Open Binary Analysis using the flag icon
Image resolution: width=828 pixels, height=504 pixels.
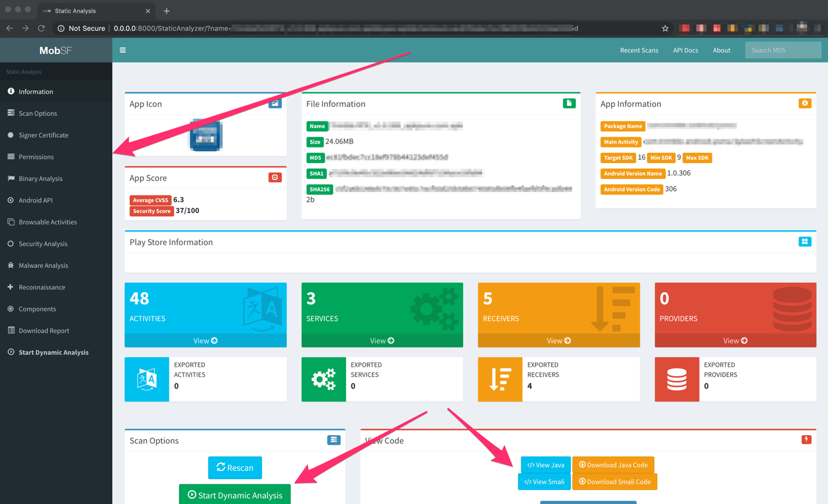point(40,178)
